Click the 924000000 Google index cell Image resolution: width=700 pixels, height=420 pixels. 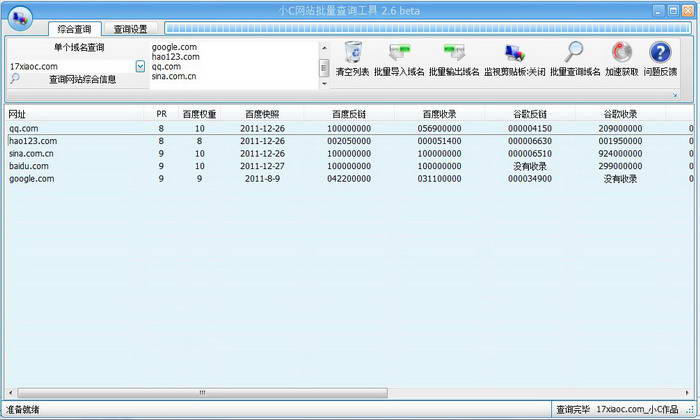tap(620, 154)
